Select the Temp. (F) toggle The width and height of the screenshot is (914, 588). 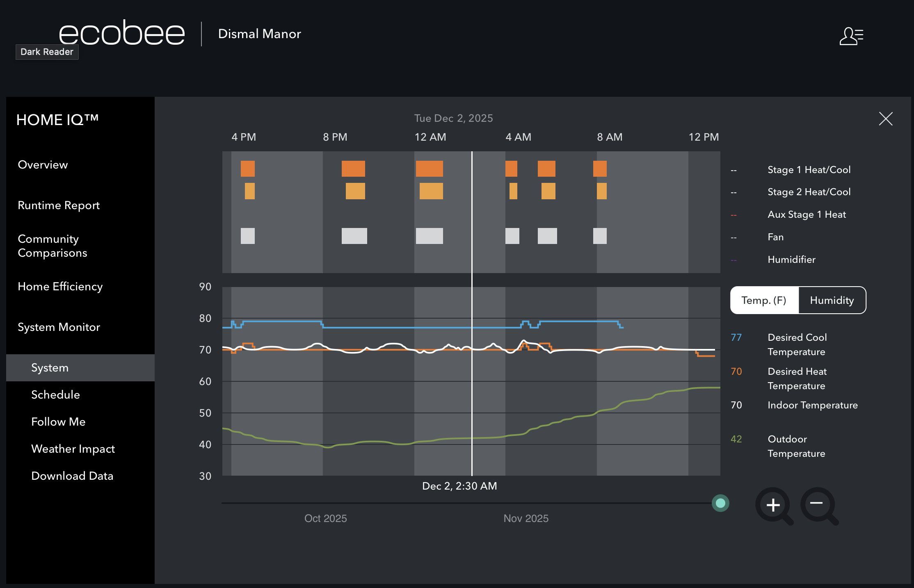tap(763, 300)
